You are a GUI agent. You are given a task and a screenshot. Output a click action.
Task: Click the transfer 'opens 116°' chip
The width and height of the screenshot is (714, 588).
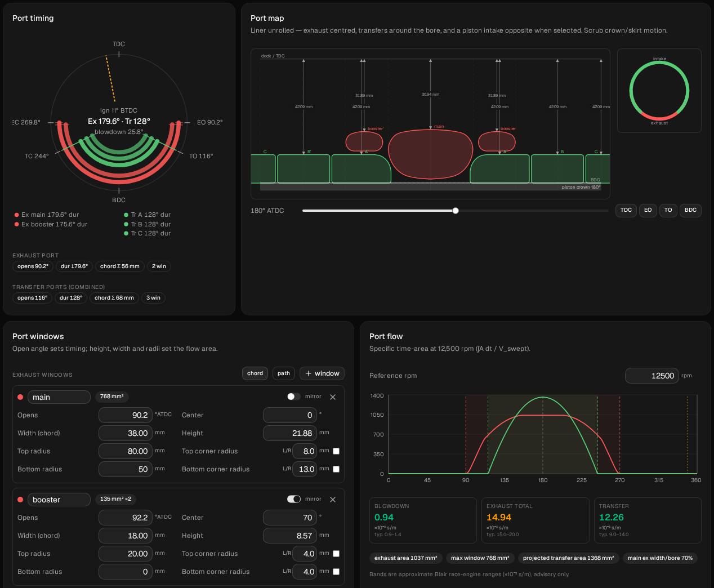(x=32, y=298)
